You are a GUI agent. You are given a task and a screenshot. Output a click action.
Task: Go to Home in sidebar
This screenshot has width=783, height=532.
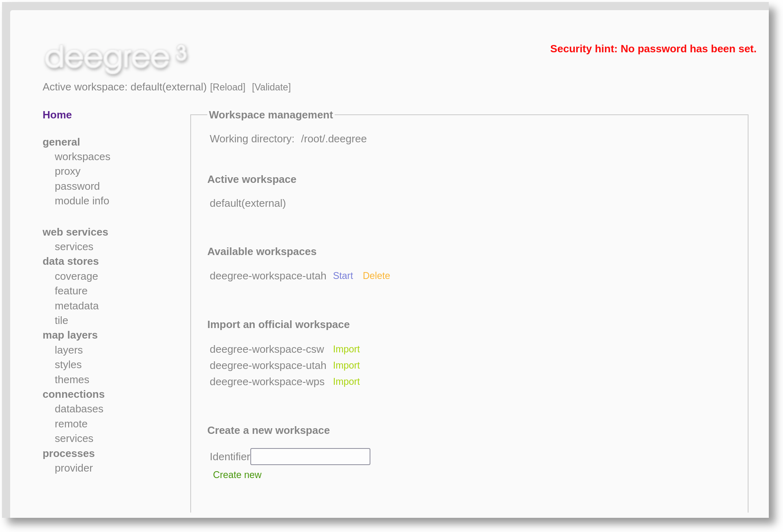point(57,115)
